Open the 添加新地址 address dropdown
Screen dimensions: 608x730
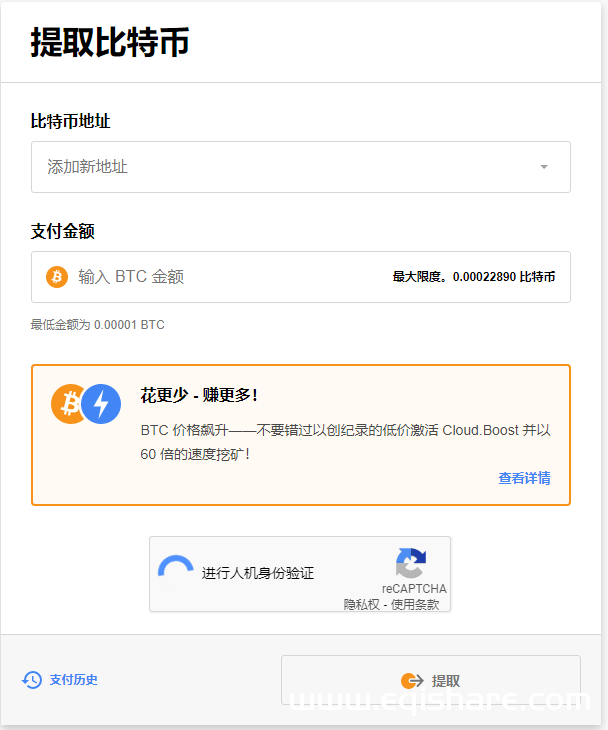tap(290, 167)
